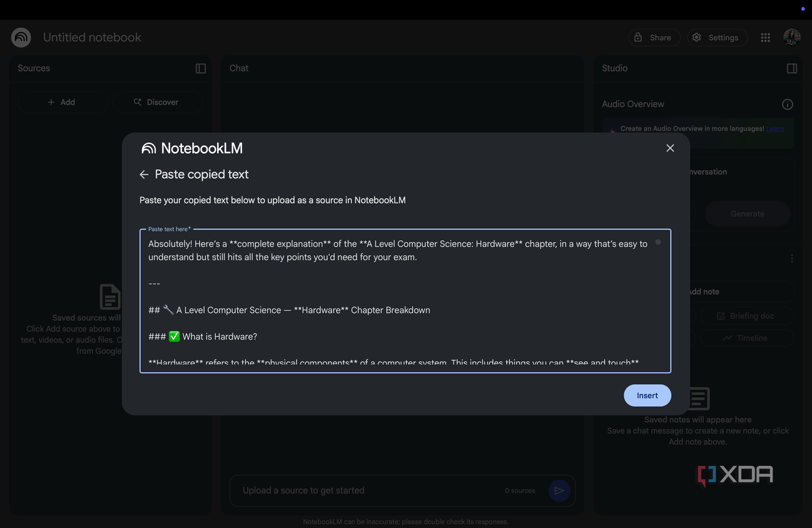Click the Insert button
This screenshot has width=812, height=528.
647,395
